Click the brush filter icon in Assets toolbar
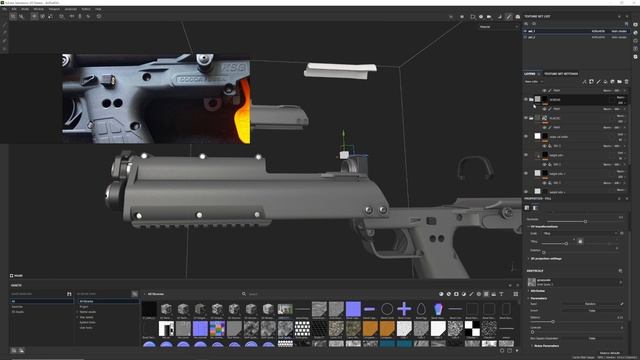This screenshot has height=360, width=640. (471, 294)
